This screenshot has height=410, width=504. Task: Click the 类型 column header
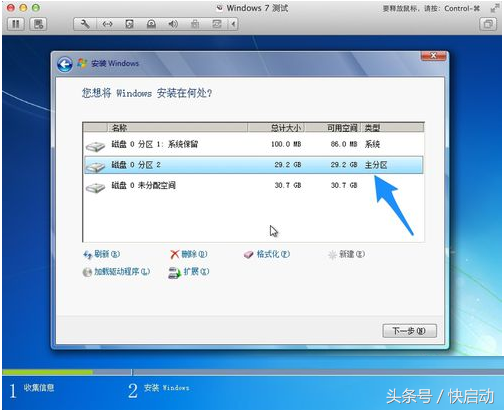392,128
